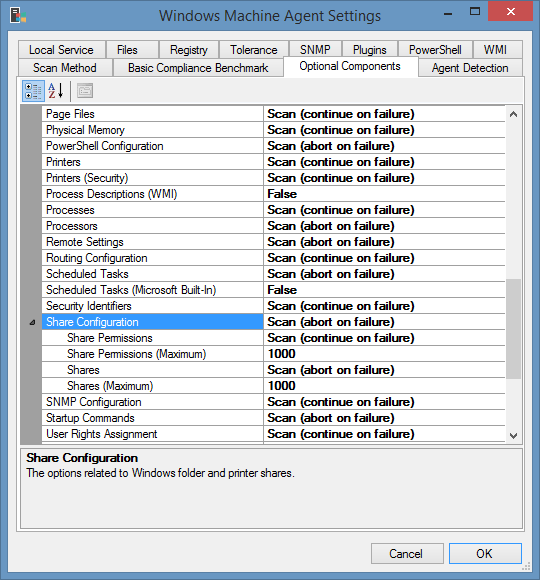Click the vertical scrollbar thumb
The image size is (540, 580).
(x=513, y=329)
